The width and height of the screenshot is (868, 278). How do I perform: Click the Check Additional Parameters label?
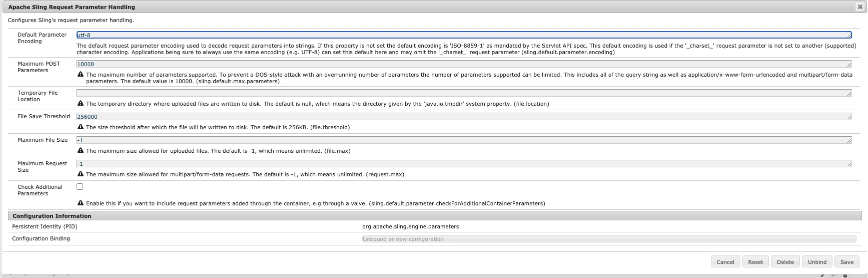(x=40, y=190)
